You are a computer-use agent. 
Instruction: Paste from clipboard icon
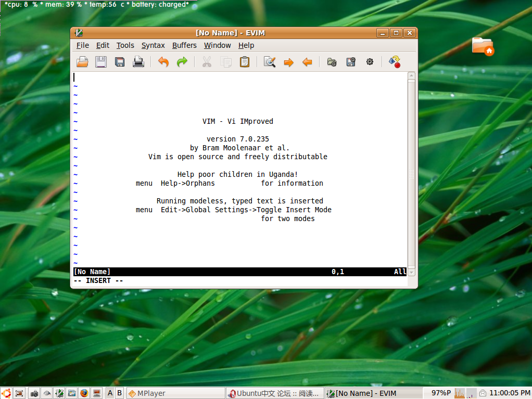click(x=245, y=62)
